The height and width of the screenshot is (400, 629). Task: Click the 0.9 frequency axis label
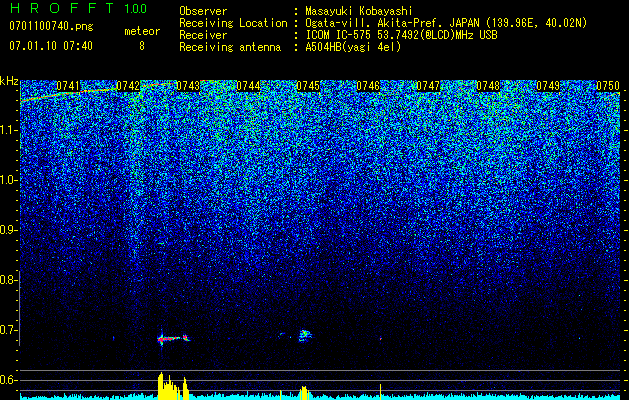pos(8,230)
